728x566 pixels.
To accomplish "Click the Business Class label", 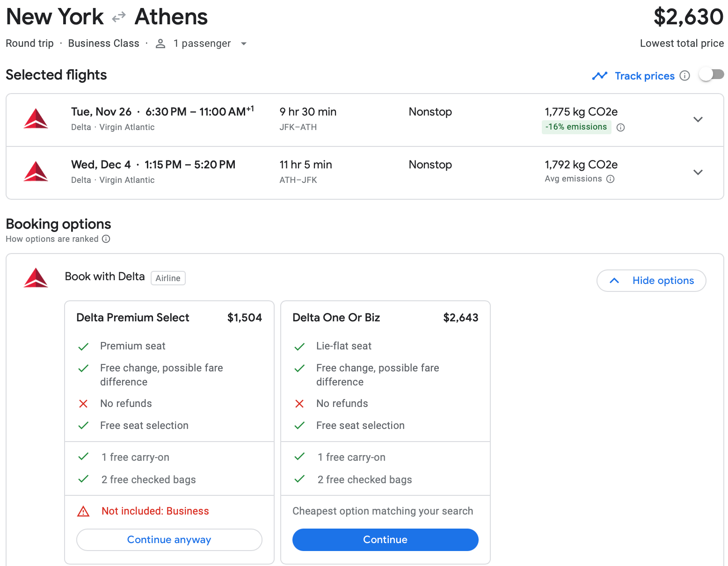I will coord(104,44).
